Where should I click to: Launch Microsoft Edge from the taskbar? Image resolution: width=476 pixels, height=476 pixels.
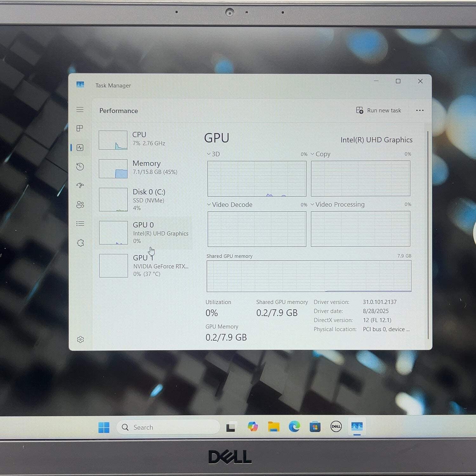click(x=294, y=426)
